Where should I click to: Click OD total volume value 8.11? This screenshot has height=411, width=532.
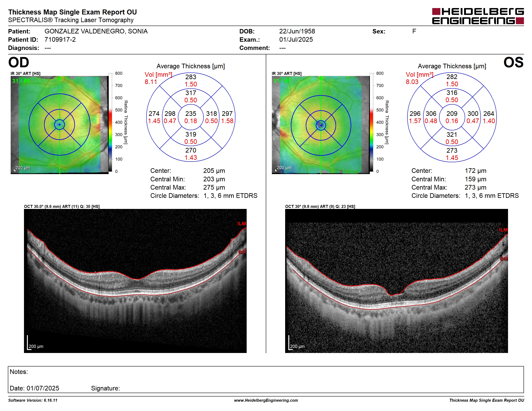(151, 82)
